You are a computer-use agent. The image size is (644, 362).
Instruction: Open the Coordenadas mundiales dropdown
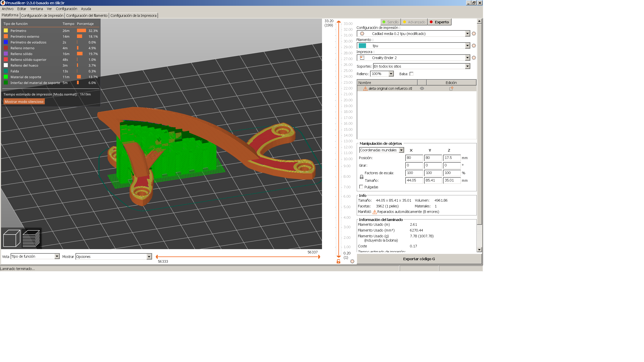401,150
